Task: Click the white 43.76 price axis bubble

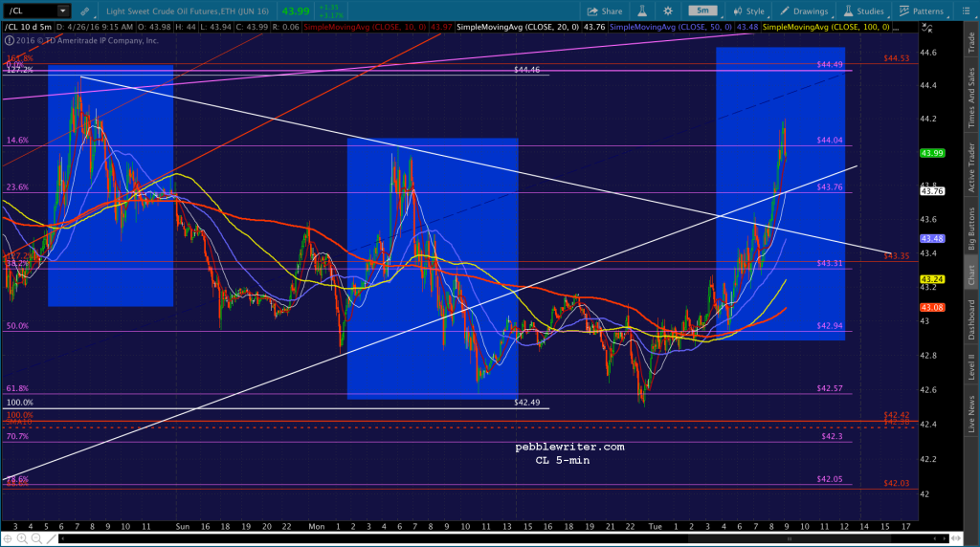Action: 932,191
